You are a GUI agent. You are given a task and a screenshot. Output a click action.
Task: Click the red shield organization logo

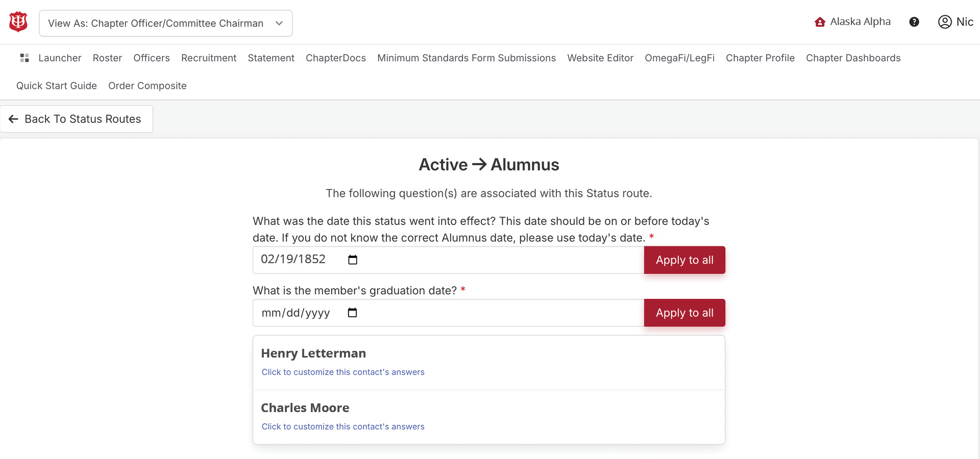click(x=18, y=22)
